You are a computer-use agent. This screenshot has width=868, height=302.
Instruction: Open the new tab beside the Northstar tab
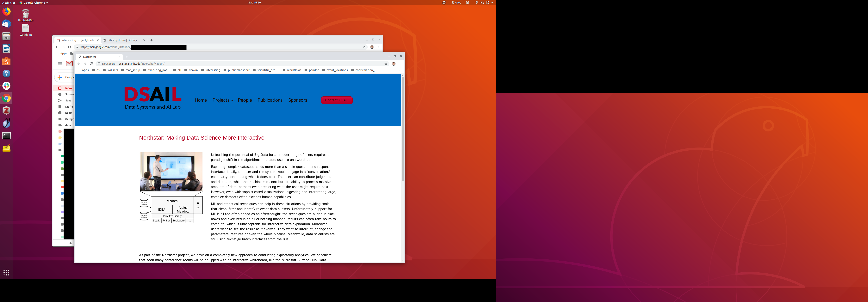coord(127,57)
